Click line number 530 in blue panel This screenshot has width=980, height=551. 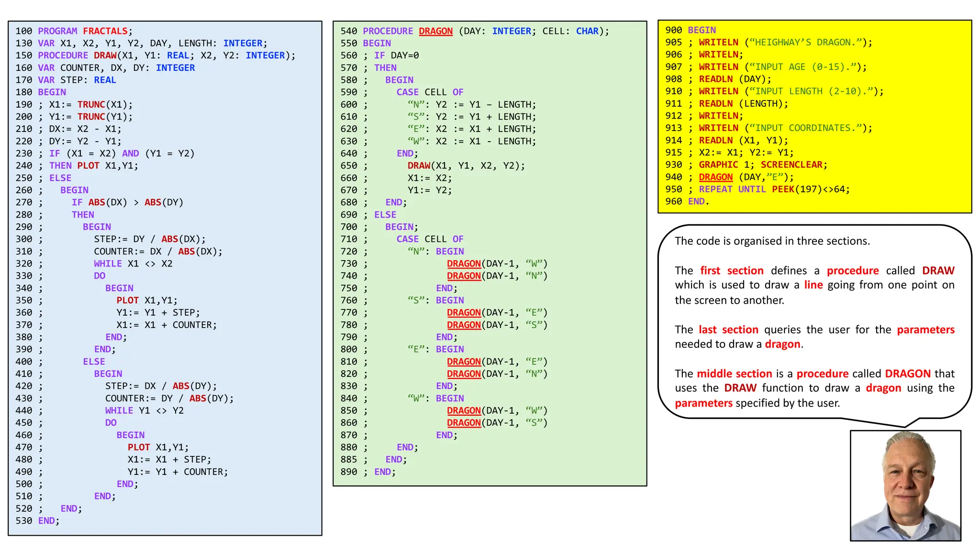coord(24,521)
